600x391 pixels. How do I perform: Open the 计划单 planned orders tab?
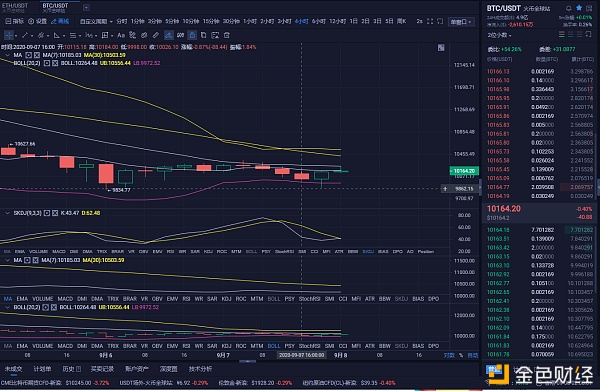[42, 369]
